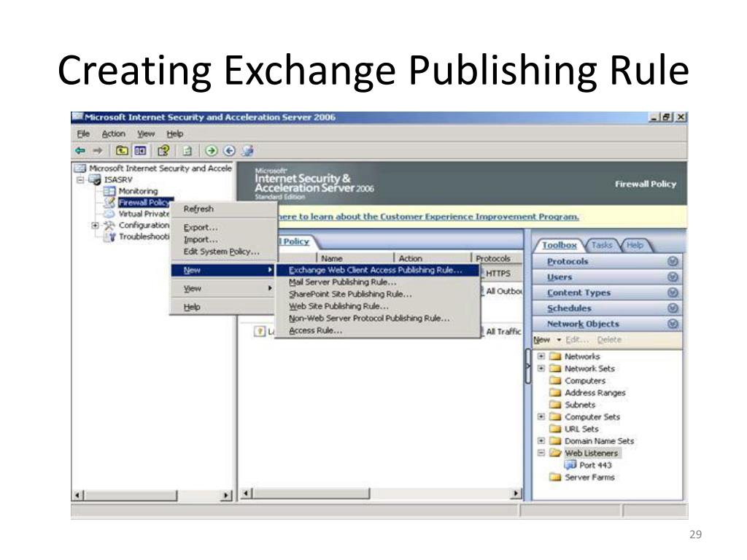This screenshot has width=747, height=560.
Task: Click the Address Ranges folder icon
Action: pos(555,392)
